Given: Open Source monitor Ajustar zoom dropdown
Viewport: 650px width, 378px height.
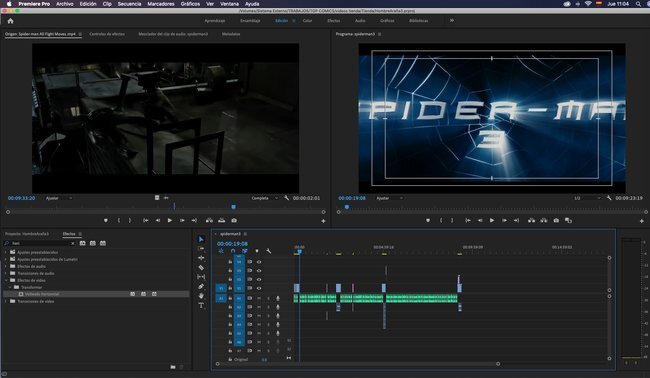Looking at the screenshot, I should click(x=58, y=198).
